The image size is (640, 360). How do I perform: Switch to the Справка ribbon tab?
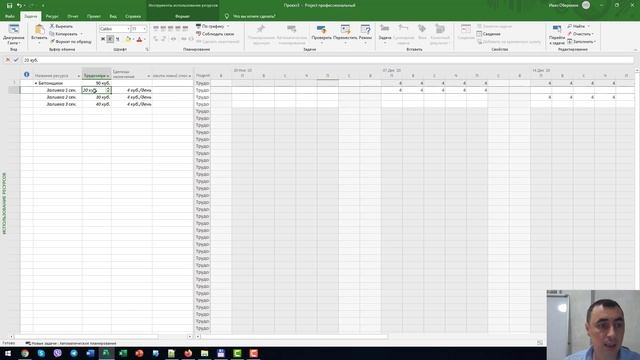pos(133,16)
